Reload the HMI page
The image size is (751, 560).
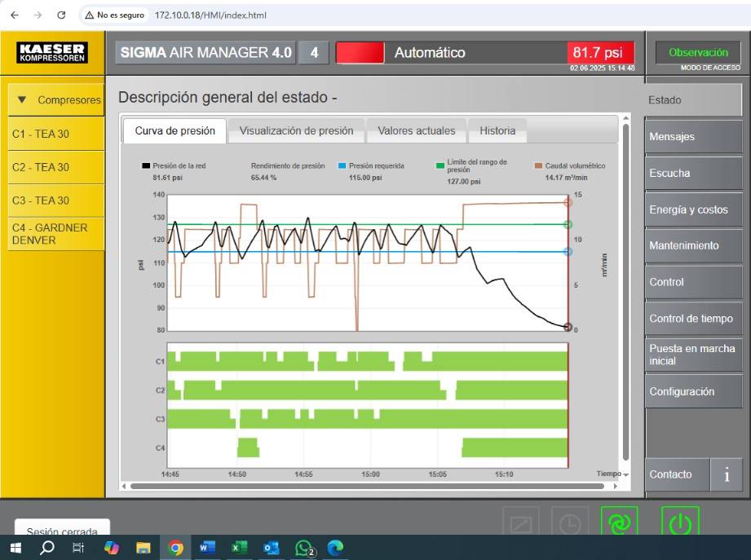click(61, 15)
